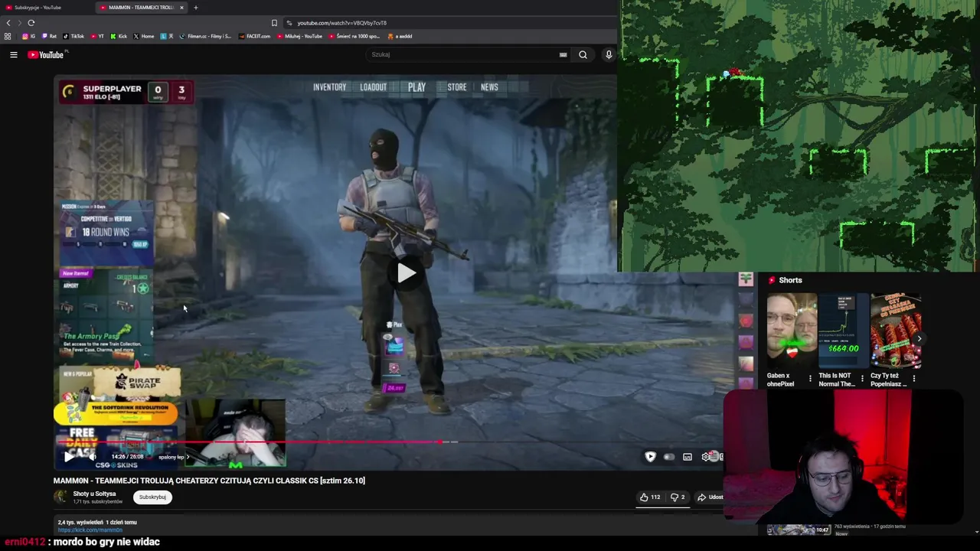Open the YouTube hamburger guide menu
980x551 pixels.
click(x=13, y=54)
